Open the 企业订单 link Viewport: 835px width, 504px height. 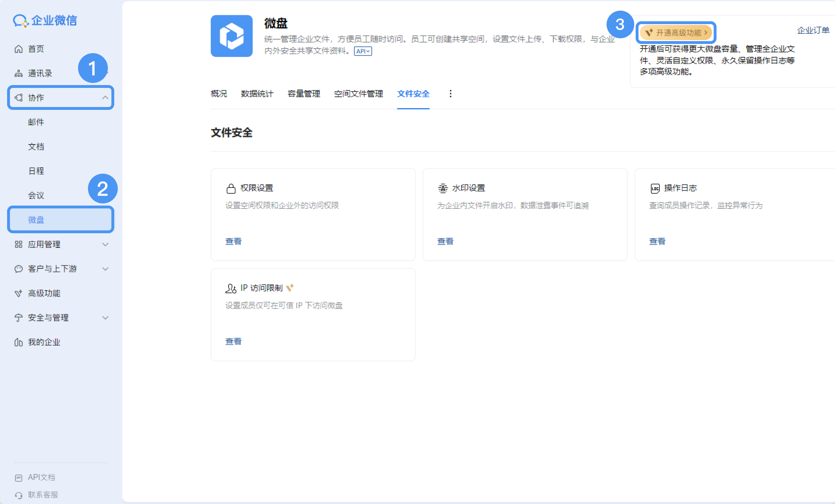tap(813, 30)
